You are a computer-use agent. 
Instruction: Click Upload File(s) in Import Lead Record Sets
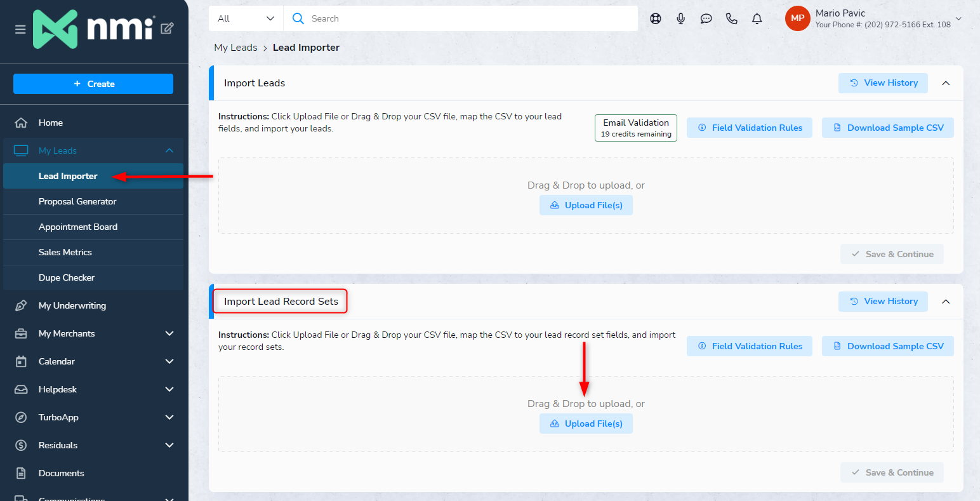(586, 424)
